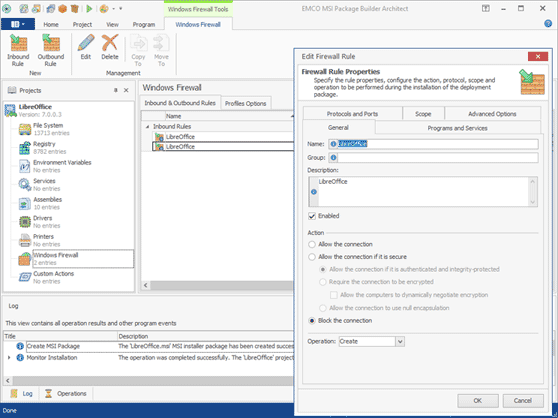
Task: Switch to Profiles Options tab
Action: pyautogui.click(x=246, y=104)
